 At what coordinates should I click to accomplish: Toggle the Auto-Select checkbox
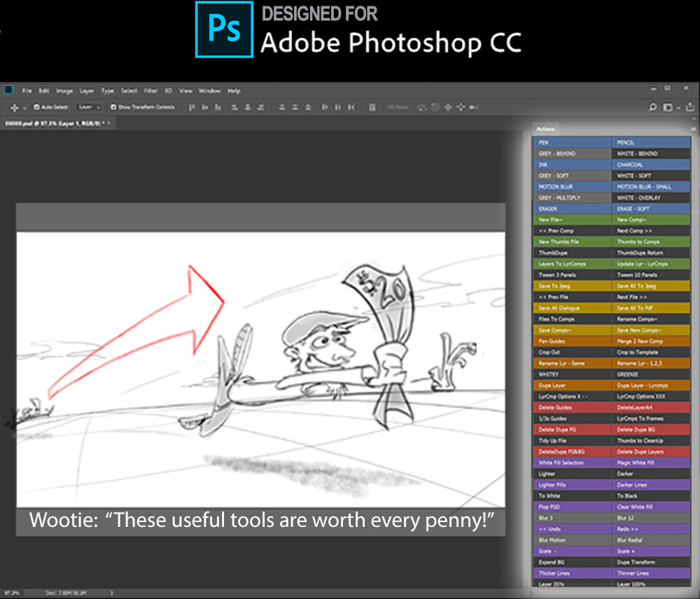(36, 107)
